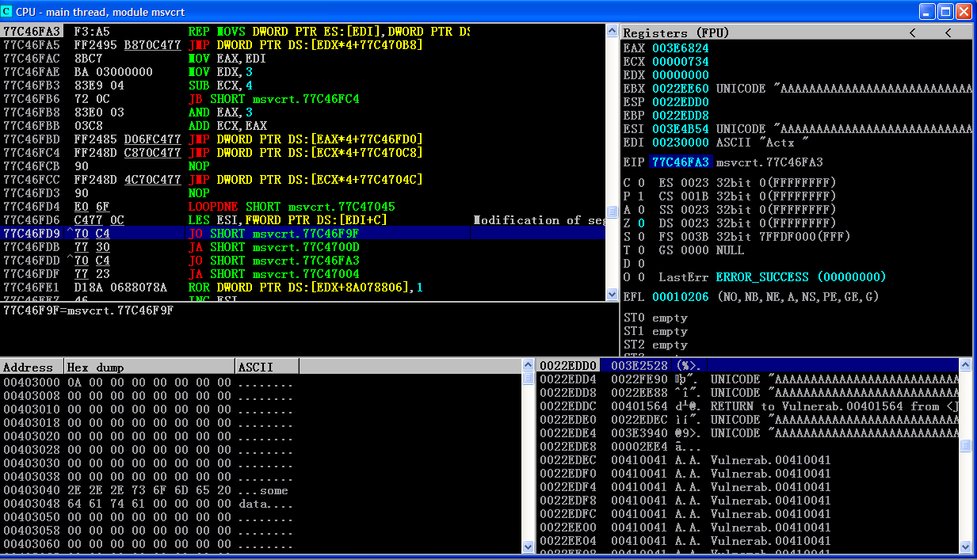977x560 pixels.
Task: Click the CPU window icon in title bar
Action: click(x=7, y=11)
